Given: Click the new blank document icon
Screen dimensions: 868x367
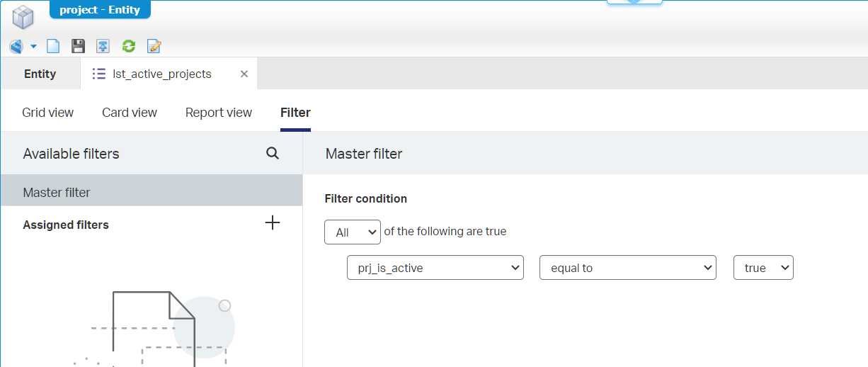Looking at the screenshot, I should (53, 47).
